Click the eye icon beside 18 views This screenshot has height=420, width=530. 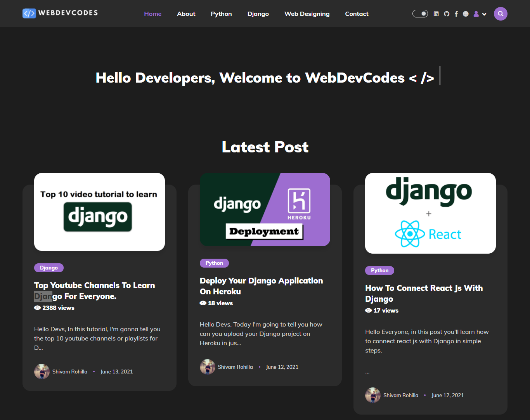[203, 303]
